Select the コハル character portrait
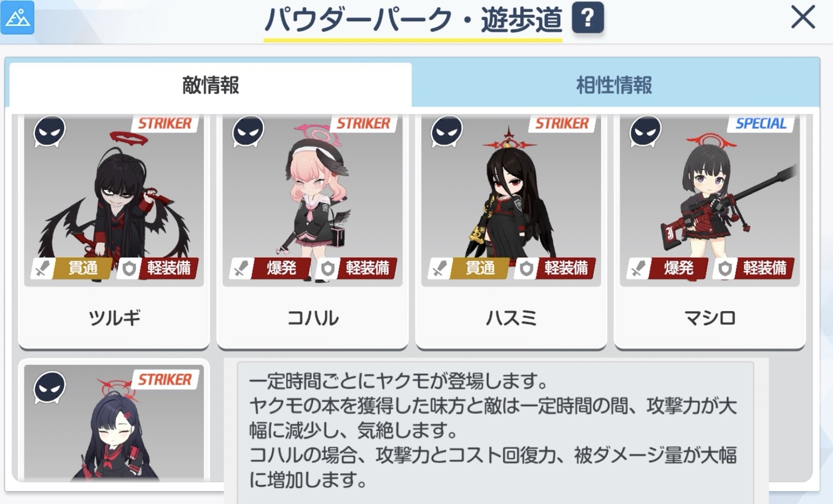 (x=312, y=201)
